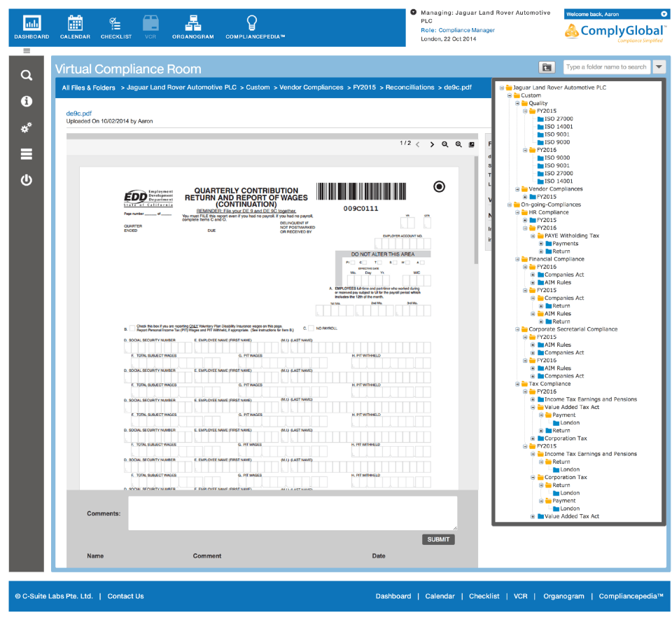Collapse the Vendor Compliances tree node
This screenshot has height=629, width=672.
[x=517, y=189]
